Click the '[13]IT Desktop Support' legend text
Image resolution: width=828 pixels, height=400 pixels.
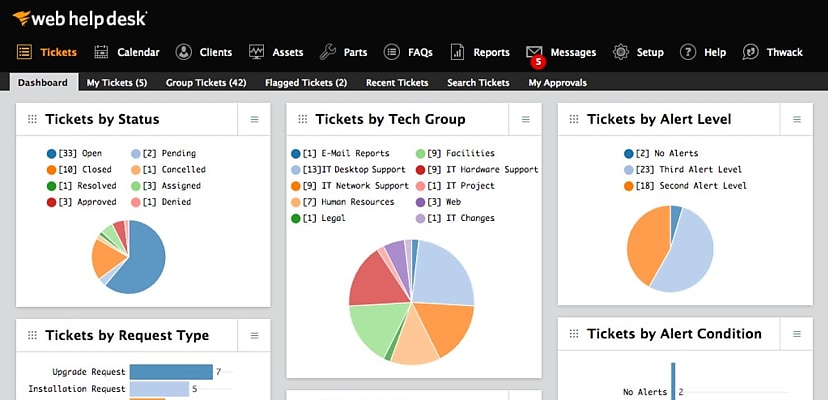354,170
